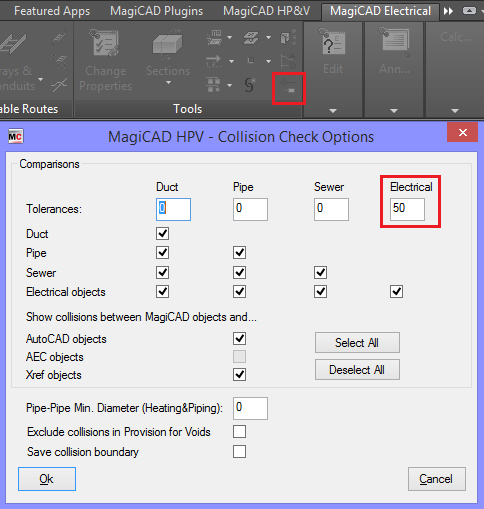
Task: Close the Collision Check Options dialog
Action: pyautogui.click(x=462, y=133)
